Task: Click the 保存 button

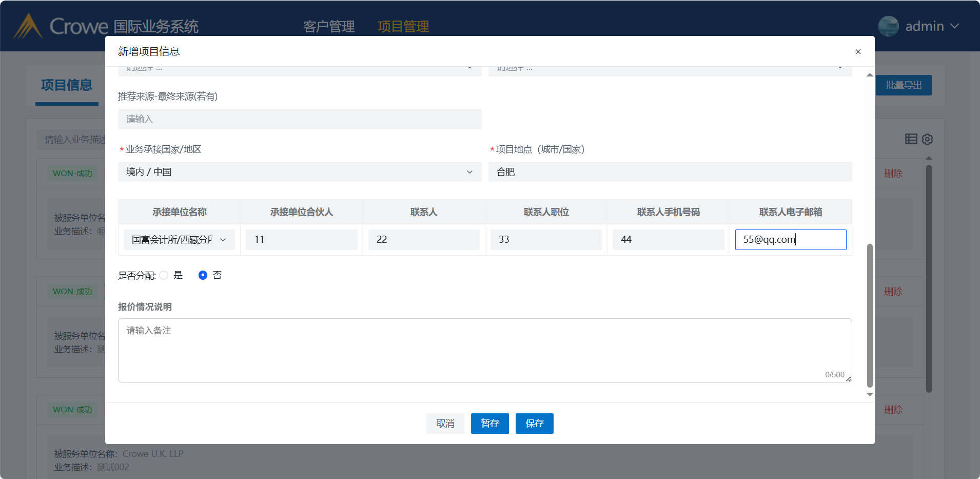Action: coord(534,424)
